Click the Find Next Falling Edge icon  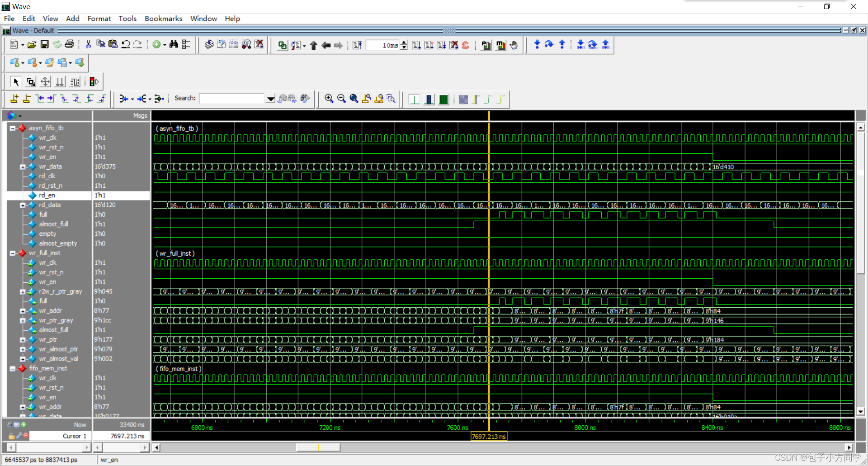pyautogui.click(x=77, y=99)
